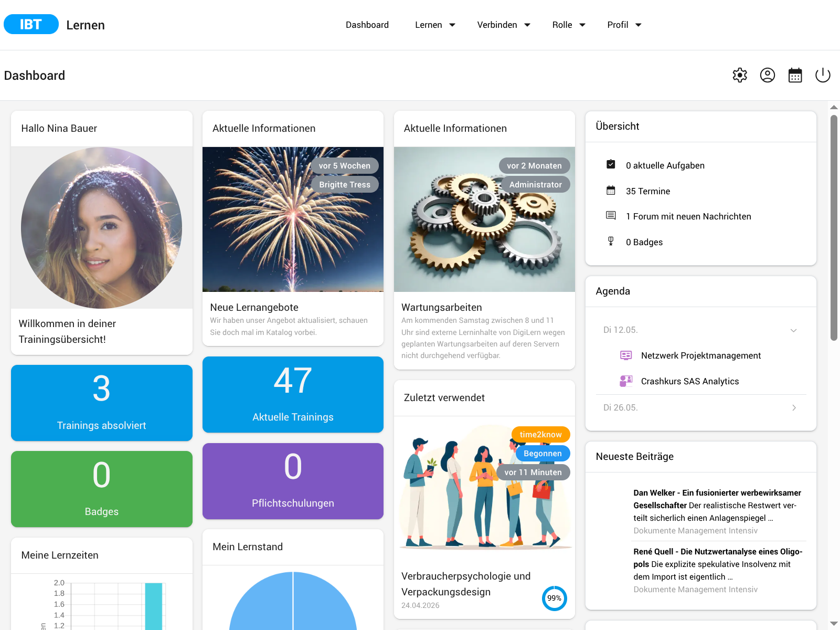The height and width of the screenshot is (630, 840).
Task: Go to Dashboard in top navigation
Action: click(367, 25)
